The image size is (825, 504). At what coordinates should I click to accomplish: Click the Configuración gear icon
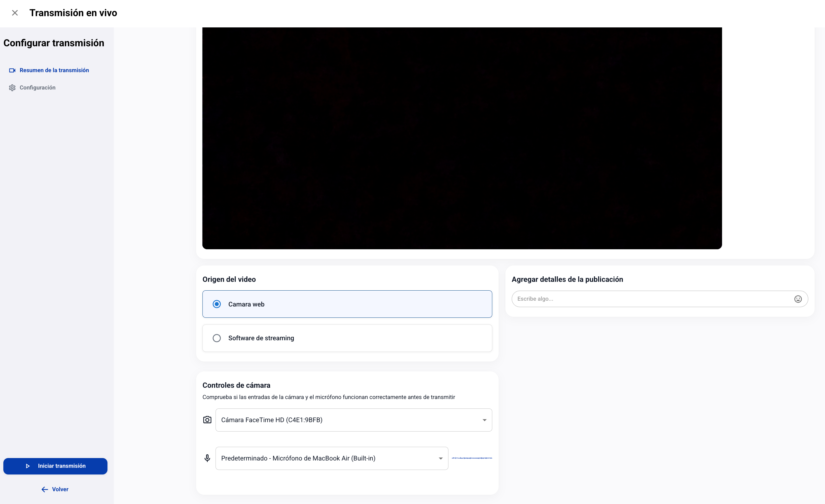point(12,88)
